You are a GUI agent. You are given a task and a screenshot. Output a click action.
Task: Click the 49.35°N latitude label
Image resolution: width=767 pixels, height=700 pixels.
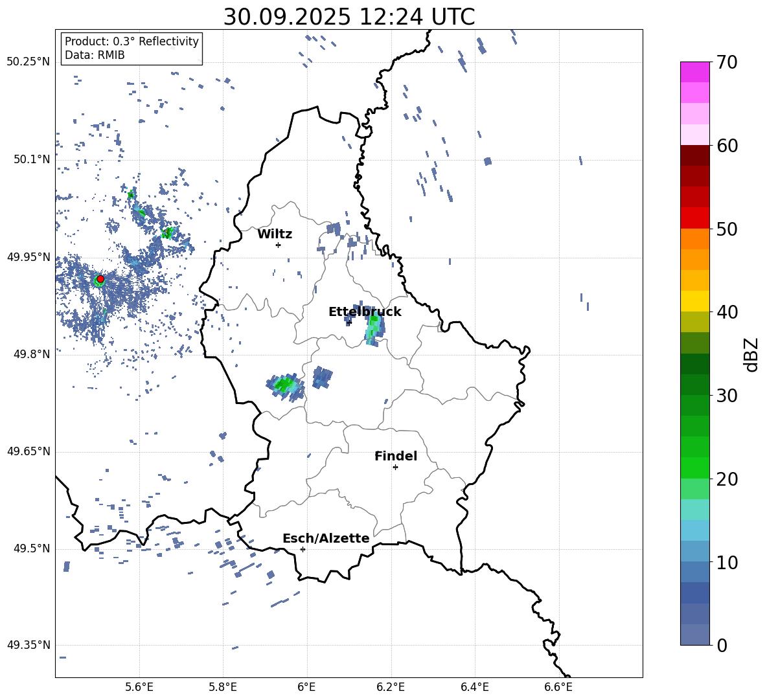(29, 645)
